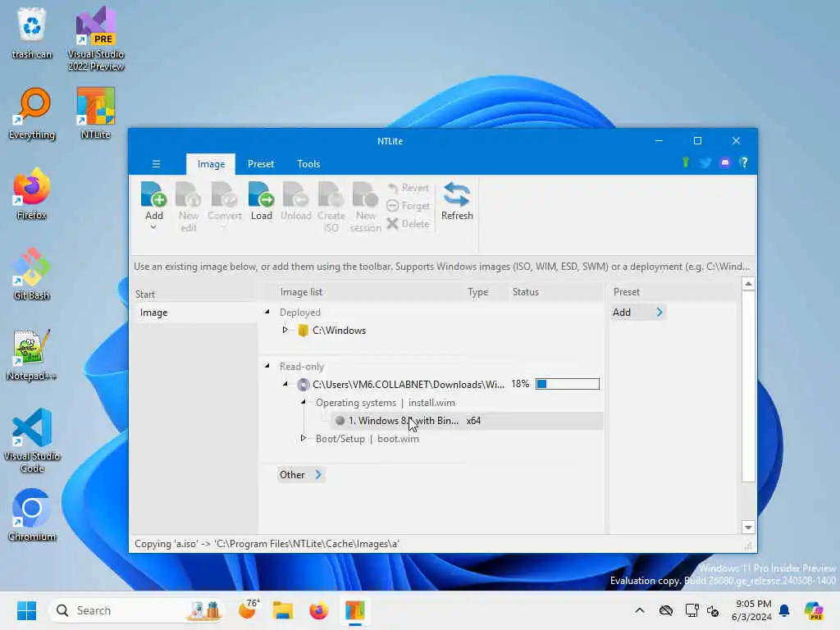Open the hamburger menu in NTLite

coord(156,164)
